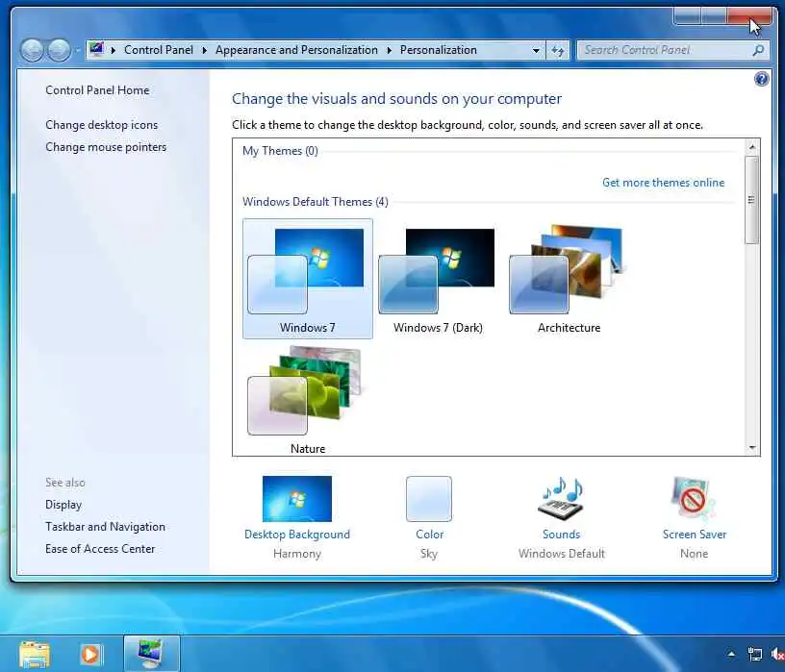Image resolution: width=785 pixels, height=672 pixels.
Task: Click Change desktop icons link
Action: (101, 125)
